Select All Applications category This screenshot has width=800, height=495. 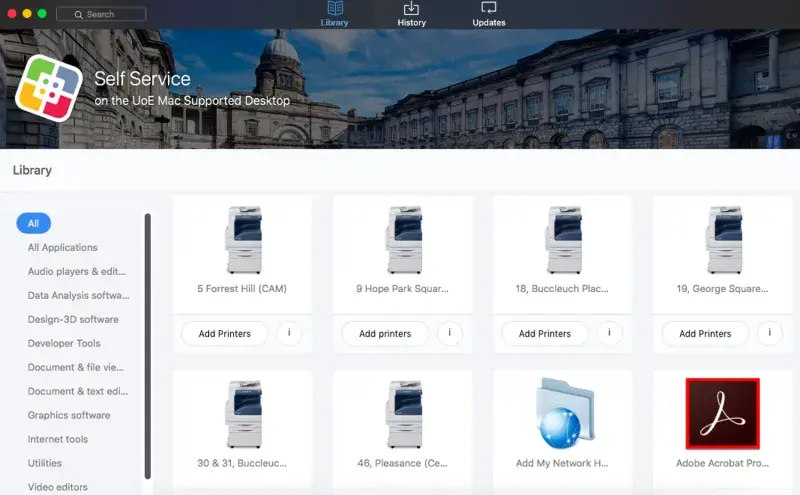(x=62, y=248)
